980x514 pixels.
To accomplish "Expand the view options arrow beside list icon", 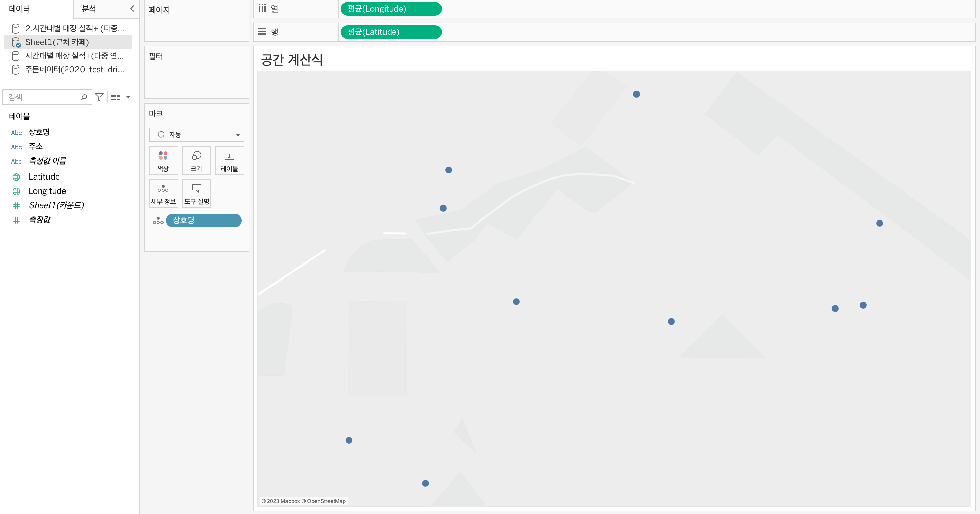I will (x=129, y=97).
